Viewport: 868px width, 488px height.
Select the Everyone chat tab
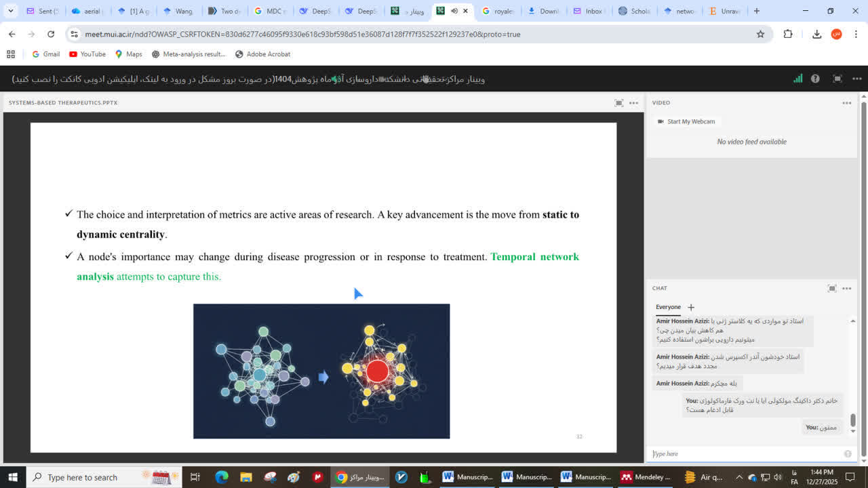(668, 307)
